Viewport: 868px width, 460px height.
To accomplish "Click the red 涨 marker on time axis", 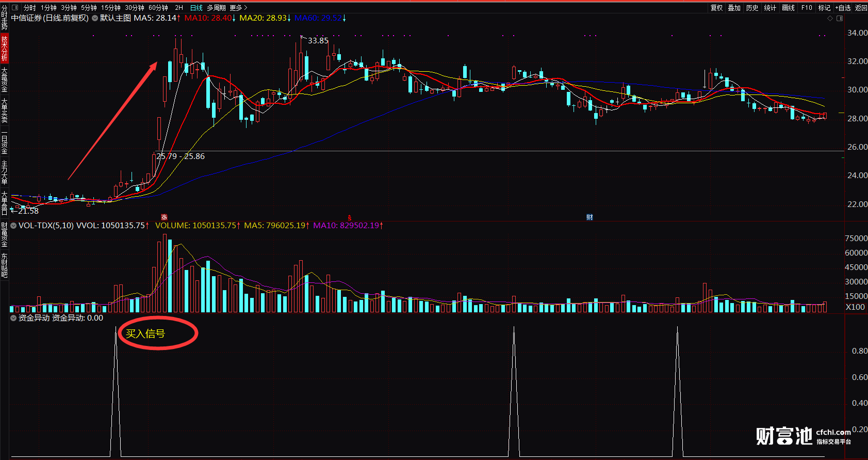I will [x=164, y=217].
